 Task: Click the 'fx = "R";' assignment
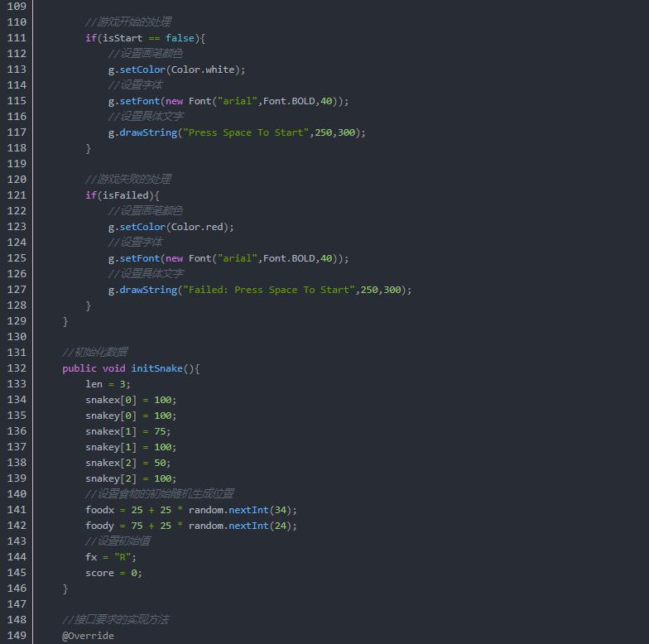pyautogui.click(x=111, y=557)
